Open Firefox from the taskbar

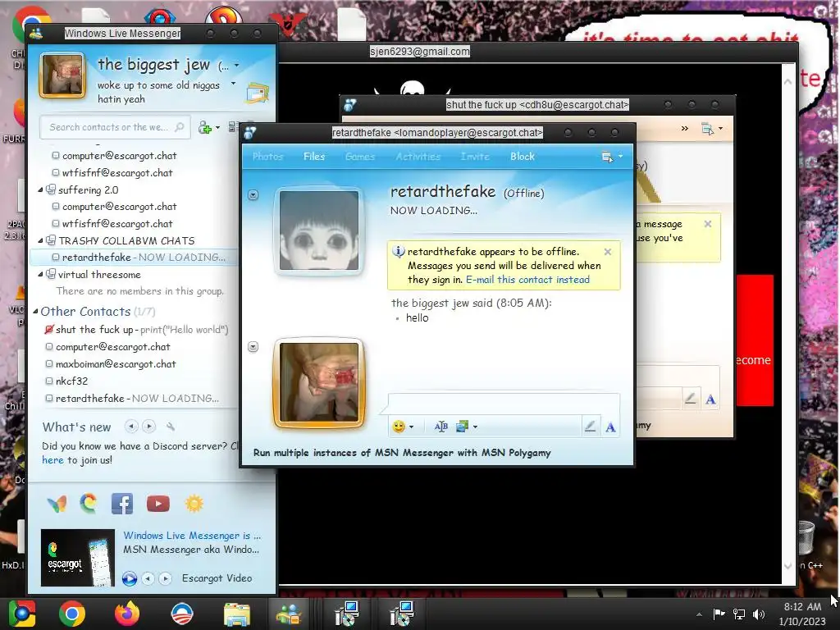[x=127, y=614]
